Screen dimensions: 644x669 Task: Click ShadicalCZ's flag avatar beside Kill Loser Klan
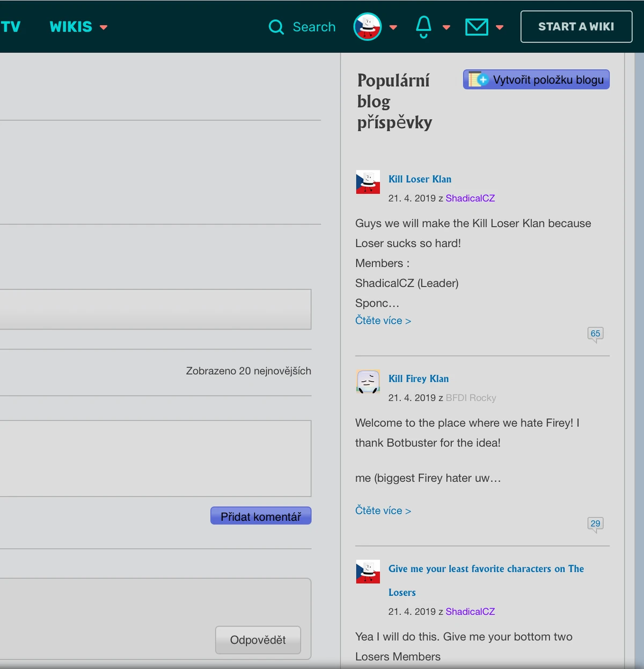[368, 183]
